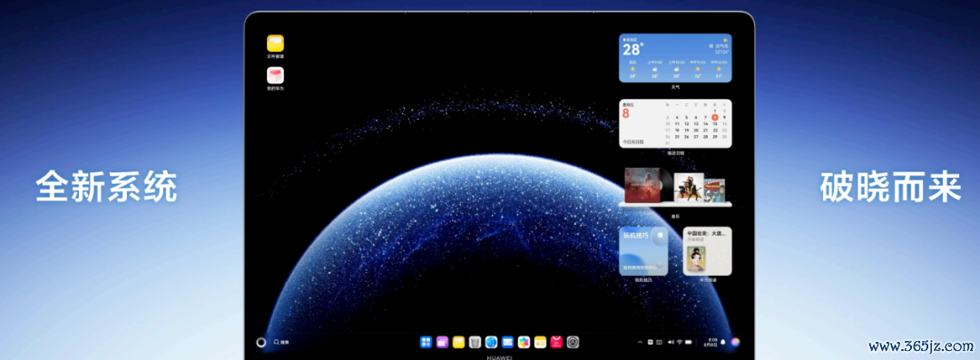Click the Wi-Fi tray icon

click(x=680, y=342)
